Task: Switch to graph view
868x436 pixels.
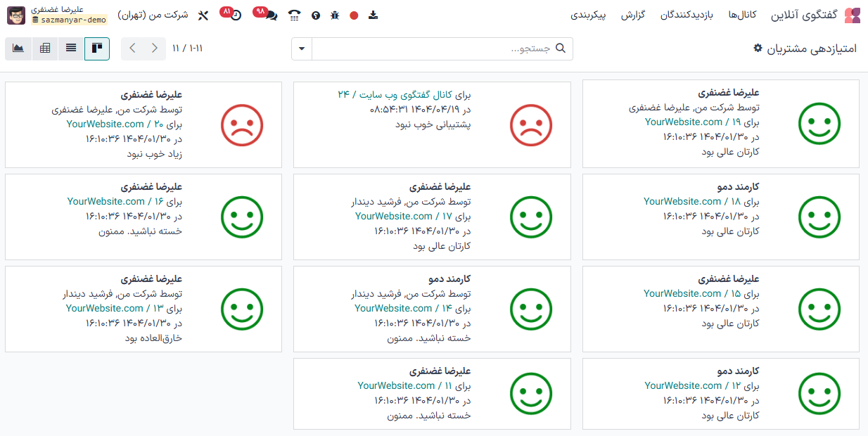Action: pyautogui.click(x=18, y=49)
